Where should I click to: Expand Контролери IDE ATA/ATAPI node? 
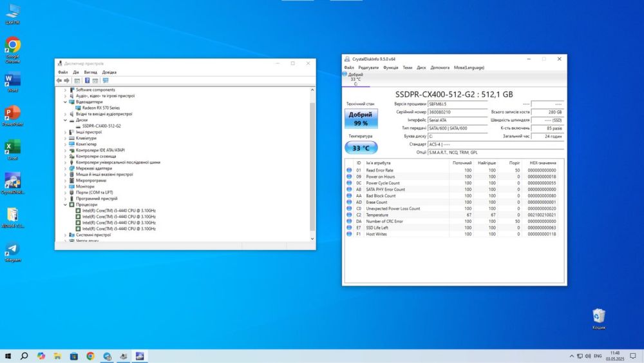65,150
